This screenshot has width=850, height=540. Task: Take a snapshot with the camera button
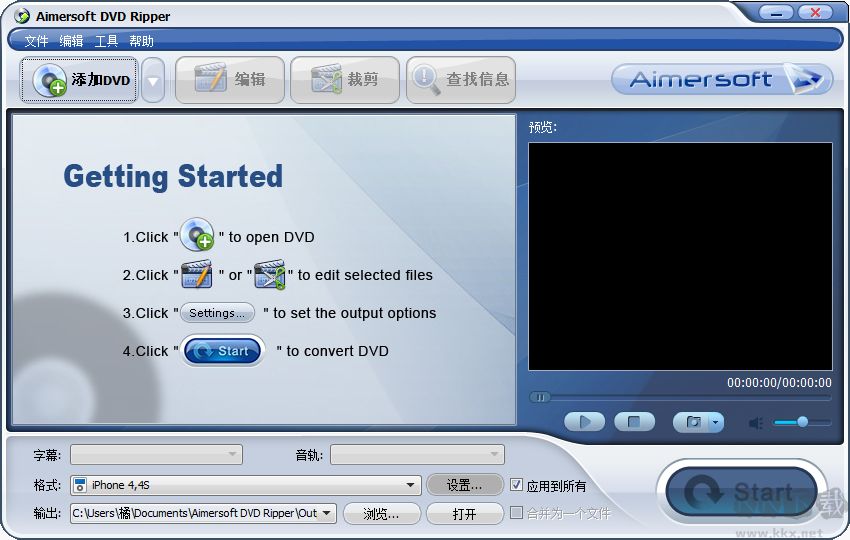(x=692, y=422)
